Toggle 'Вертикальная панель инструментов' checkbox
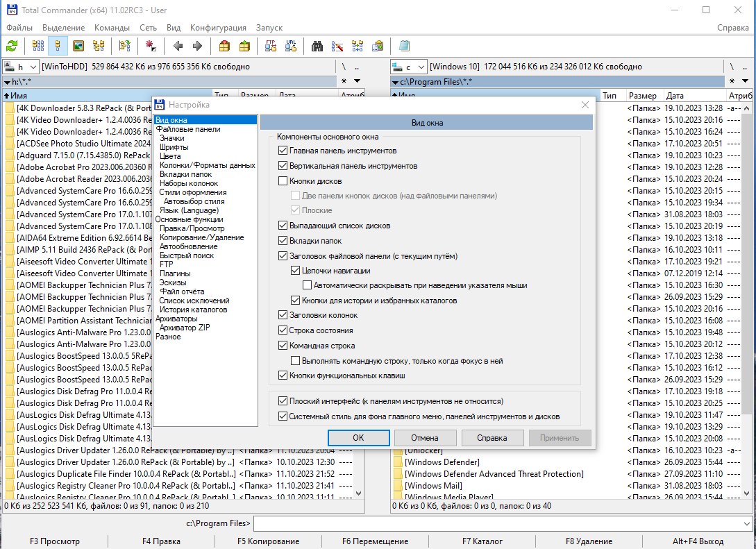 click(283, 166)
